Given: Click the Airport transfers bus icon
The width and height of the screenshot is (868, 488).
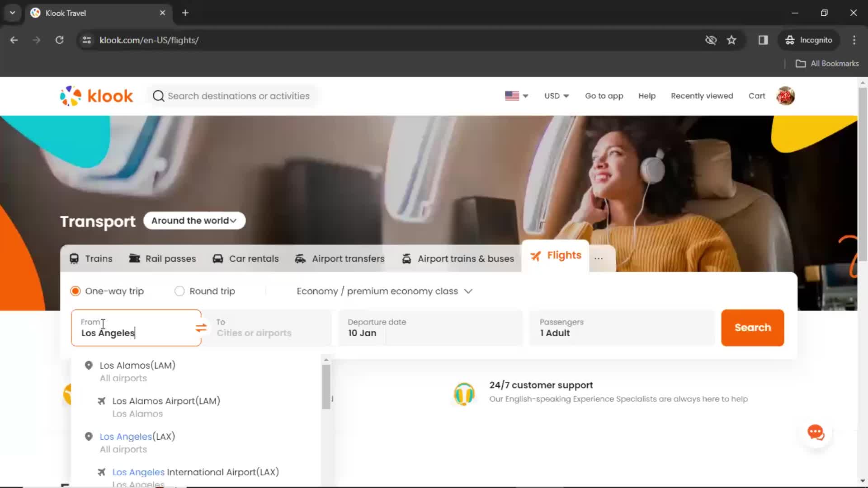Looking at the screenshot, I should 301,258.
